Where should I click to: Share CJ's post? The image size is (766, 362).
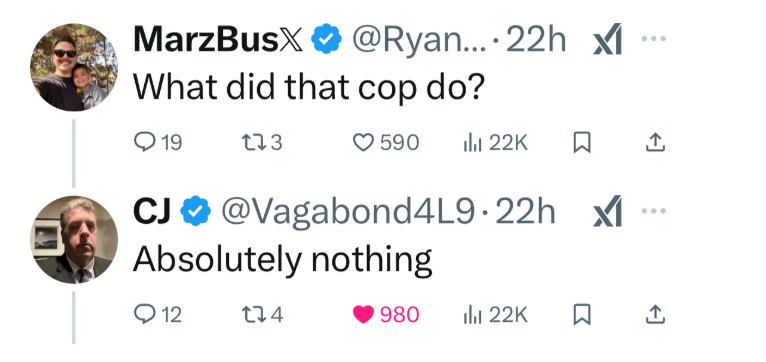point(655,315)
